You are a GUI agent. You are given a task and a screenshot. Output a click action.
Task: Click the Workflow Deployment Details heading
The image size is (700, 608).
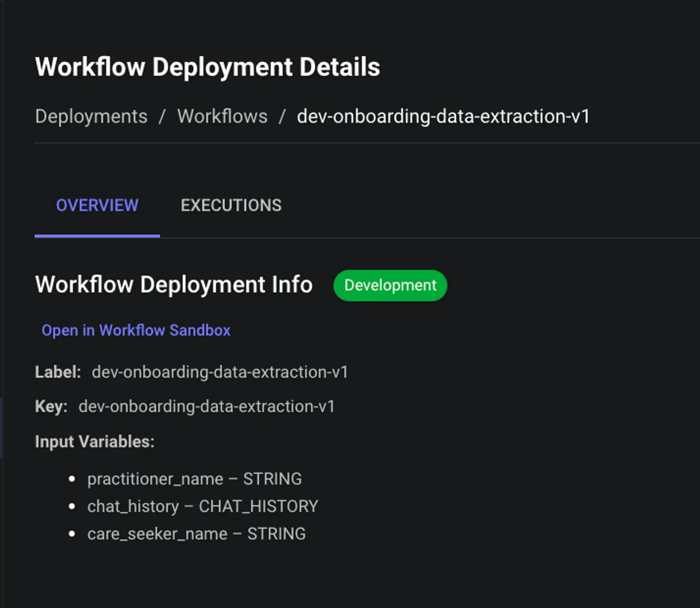tap(208, 67)
